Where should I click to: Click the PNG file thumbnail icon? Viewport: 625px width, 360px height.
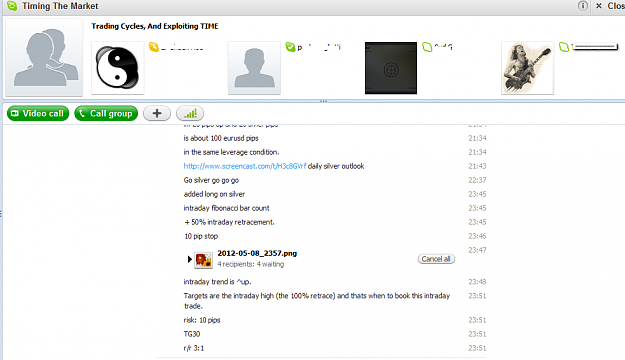tap(203, 260)
